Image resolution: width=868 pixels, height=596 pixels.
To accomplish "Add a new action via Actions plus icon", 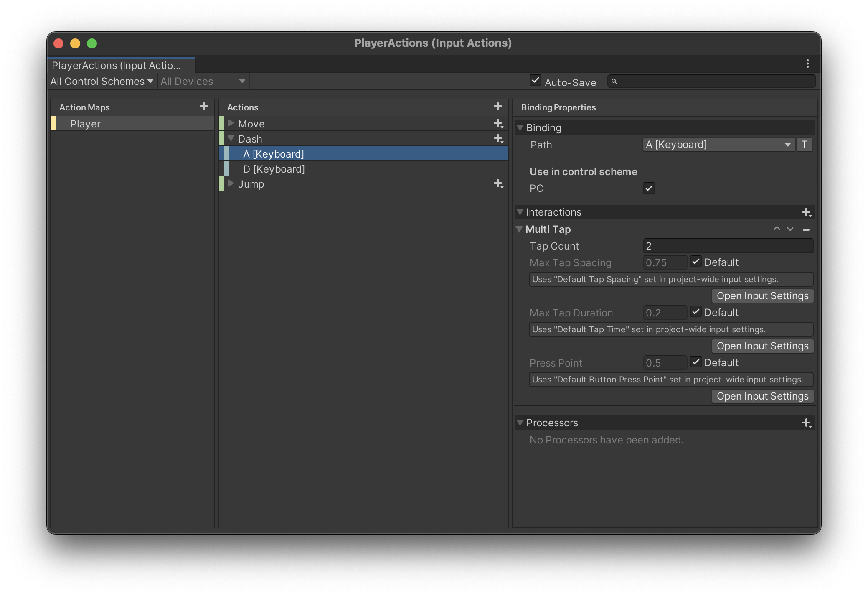I will pos(497,107).
